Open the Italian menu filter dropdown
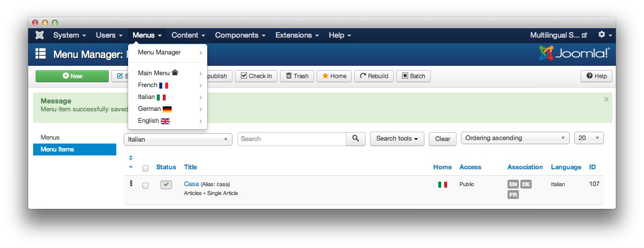644x248 pixels. click(178, 139)
